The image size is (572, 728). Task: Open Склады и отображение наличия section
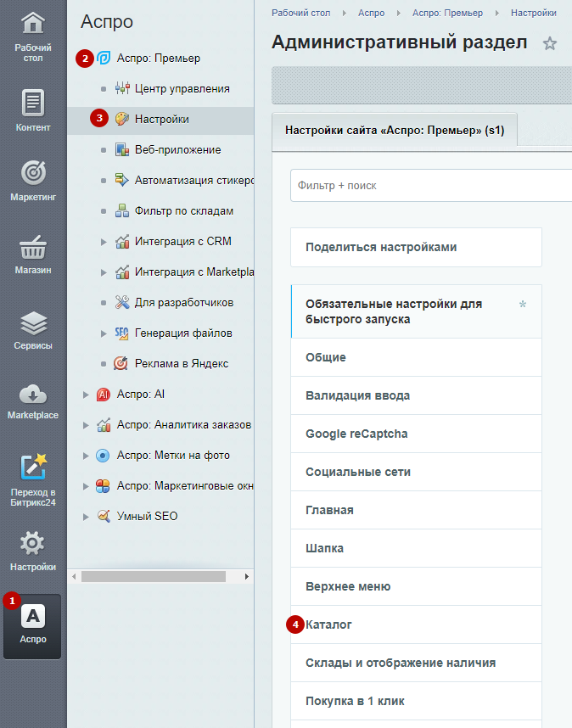click(416, 663)
